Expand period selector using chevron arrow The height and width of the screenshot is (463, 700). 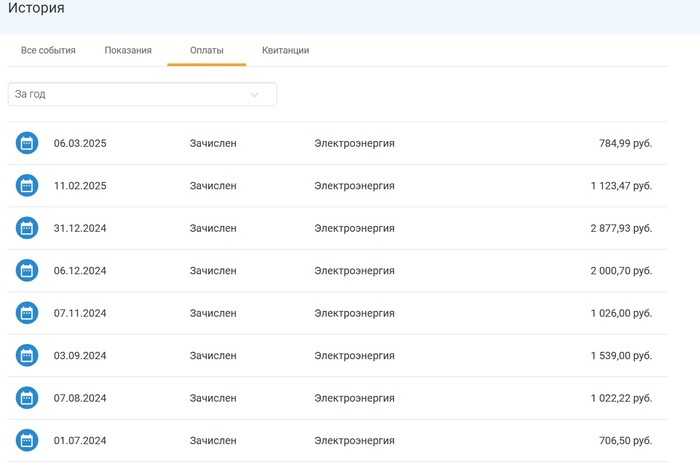(x=254, y=95)
